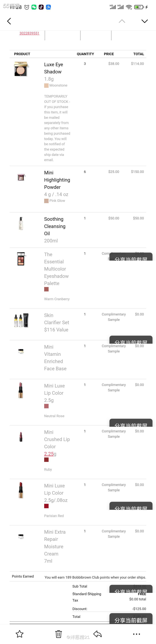This screenshot has height=644, width=156.
Task: Star this email
Action: (x=19, y=634)
